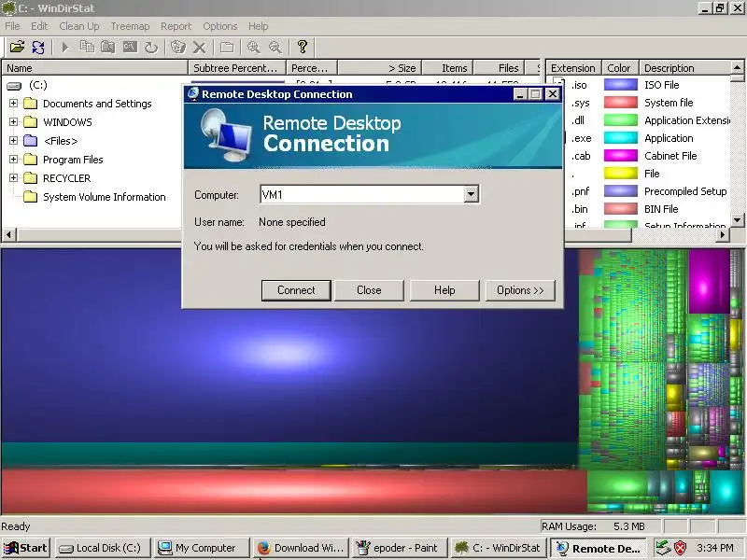The height and width of the screenshot is (560, 747).
Task: Click the Computer name input field
Action: 362,194
